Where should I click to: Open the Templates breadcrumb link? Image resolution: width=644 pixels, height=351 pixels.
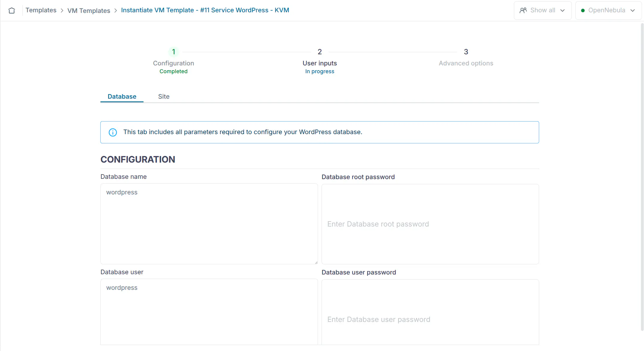click(41, 10)
